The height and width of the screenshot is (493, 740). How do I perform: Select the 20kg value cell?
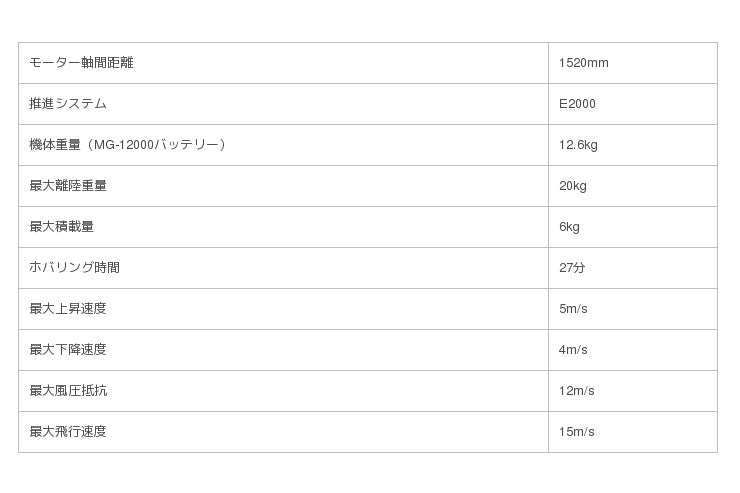pos(573,186)
